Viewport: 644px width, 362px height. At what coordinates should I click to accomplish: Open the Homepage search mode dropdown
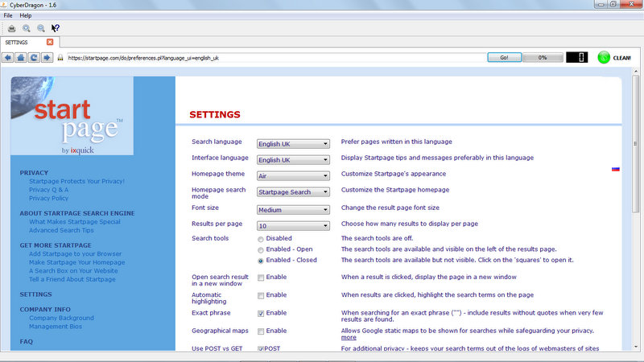(293, 192)
